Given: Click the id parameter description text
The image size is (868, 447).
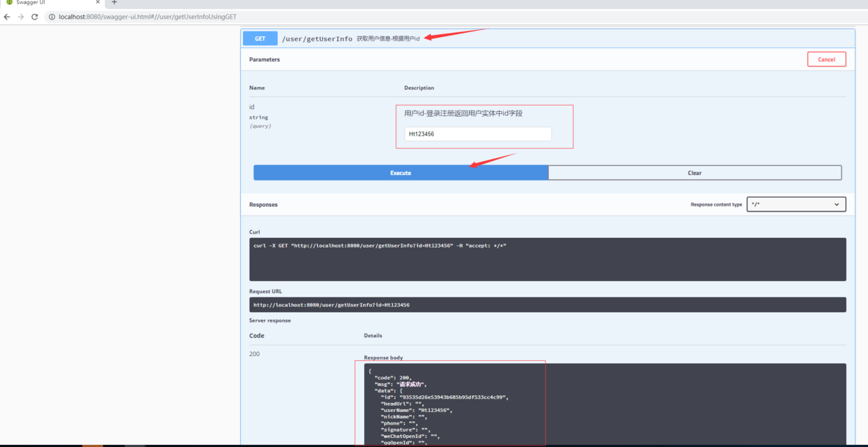Looking at the screenshot, I should click(x=463, y=113).
